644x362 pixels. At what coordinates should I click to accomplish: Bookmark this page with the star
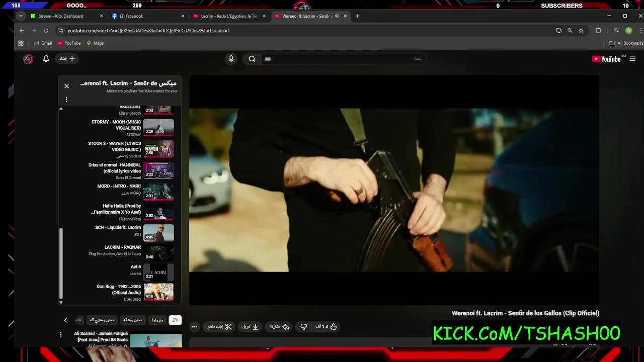(581, 31)
